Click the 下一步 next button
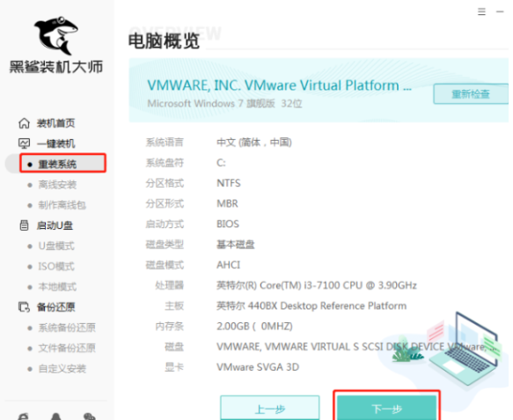Screen dimensions: 513x420 pyautogui.click(x=386, y=408)
